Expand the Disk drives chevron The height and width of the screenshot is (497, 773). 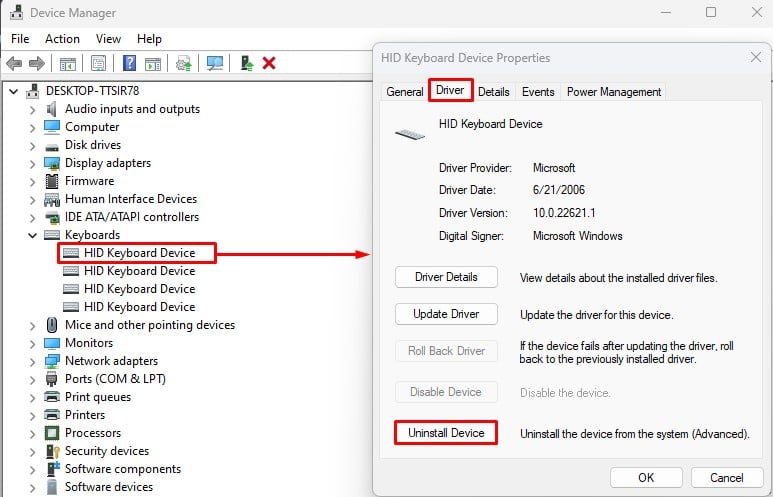33,145
